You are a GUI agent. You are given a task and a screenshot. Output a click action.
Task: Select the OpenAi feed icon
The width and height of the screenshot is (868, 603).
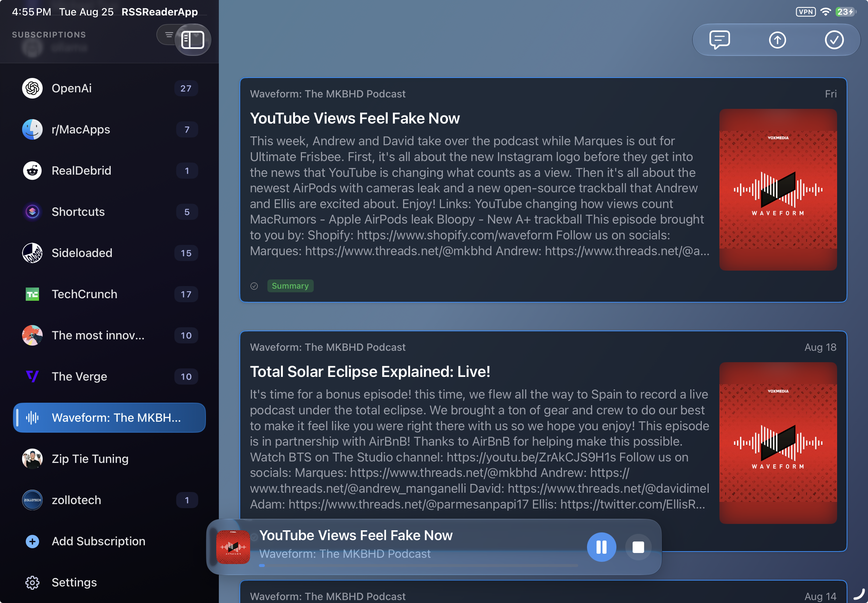tap(32, 88)
